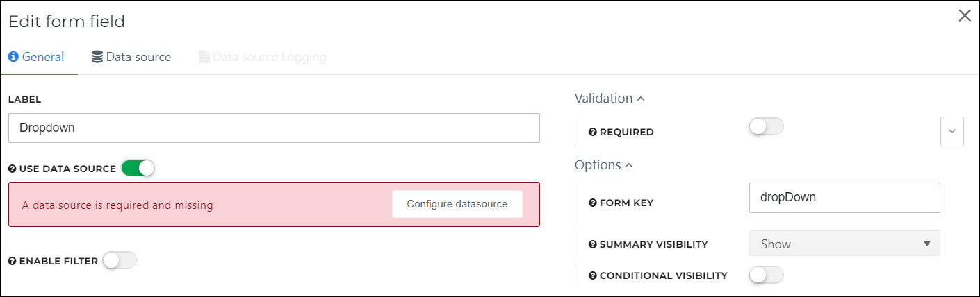Click help icon beside CONDITIONAL VISIBILITY
Image resolution: width=980 pixels, height=297 pixels.
pyautogui.click(x=593, y=275)
